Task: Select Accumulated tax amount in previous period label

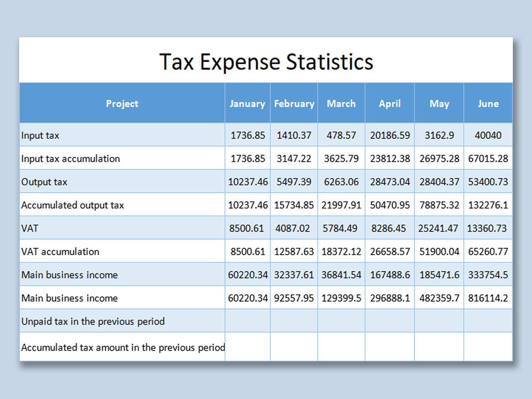Action: 123,347
